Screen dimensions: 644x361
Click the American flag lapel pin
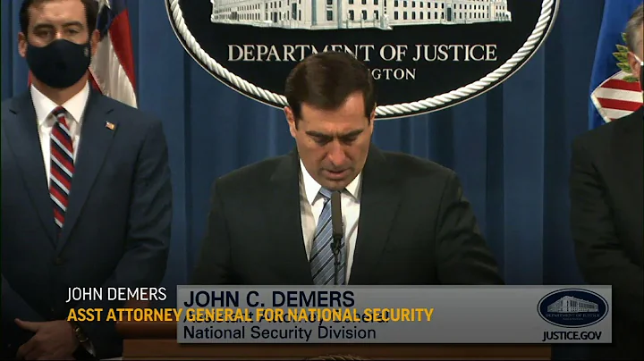pos(110,125)
